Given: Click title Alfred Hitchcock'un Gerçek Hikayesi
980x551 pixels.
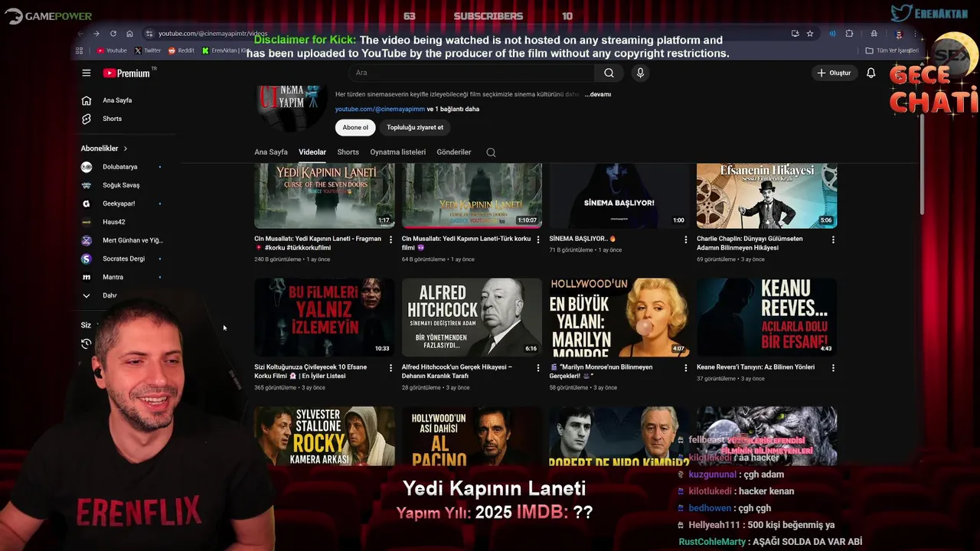Looking at the screenshot, I should point(457,371).
